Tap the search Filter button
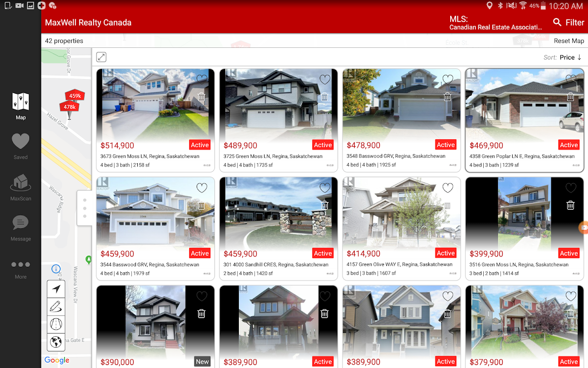 pos(569,23)
